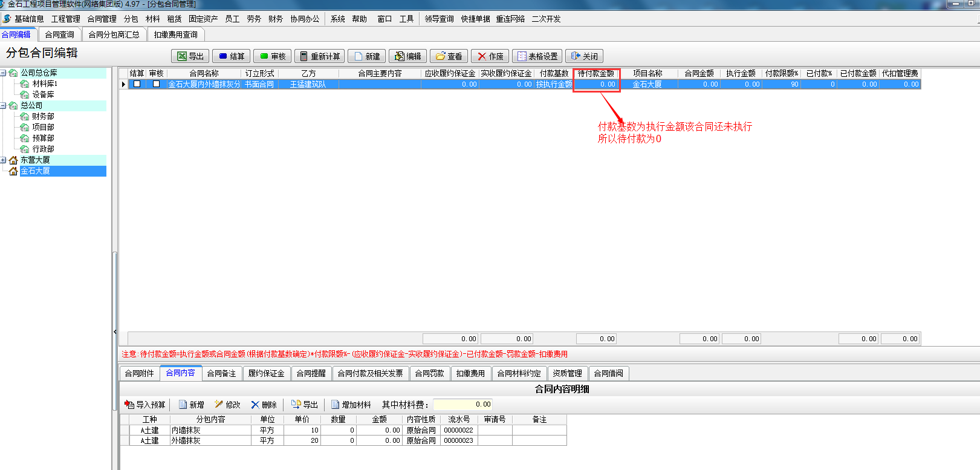980x470 pixels.
Task: Expand the 东营大厦 tree node
Action: tap(4, 160)
